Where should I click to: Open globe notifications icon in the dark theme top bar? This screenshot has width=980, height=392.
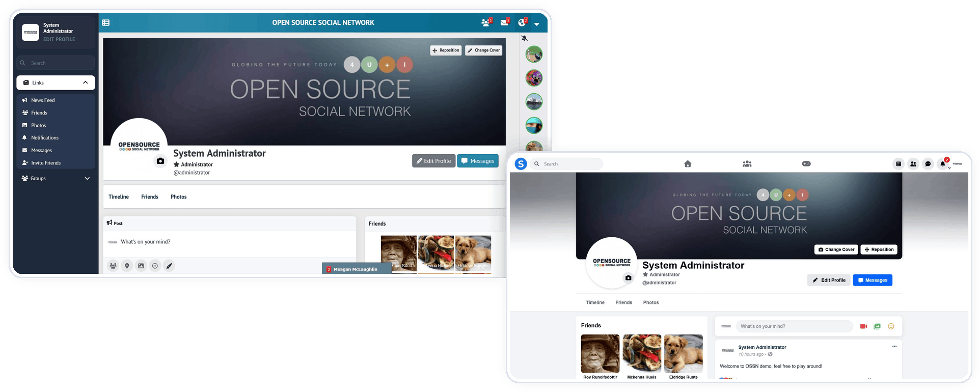point(522,22)
